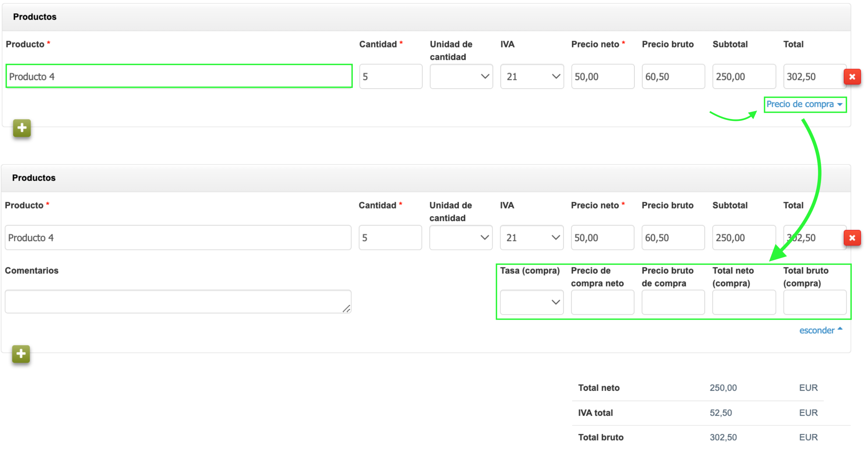Open the upper Unidad de cantidad dropdown

tap(461, 77)
